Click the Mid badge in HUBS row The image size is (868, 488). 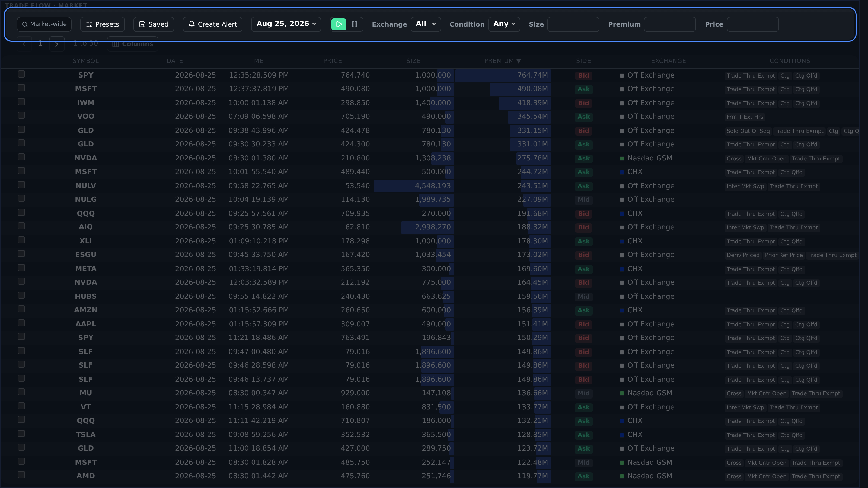click(584, 297)
